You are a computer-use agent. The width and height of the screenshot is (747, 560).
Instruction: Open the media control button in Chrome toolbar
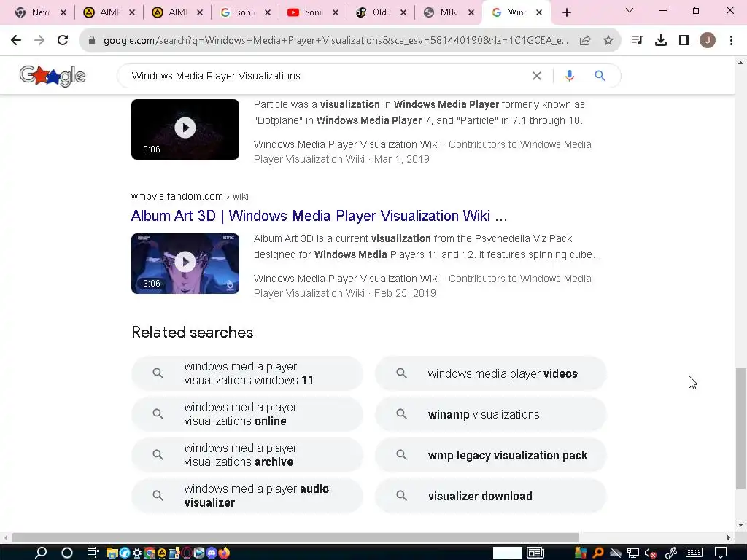638,41
